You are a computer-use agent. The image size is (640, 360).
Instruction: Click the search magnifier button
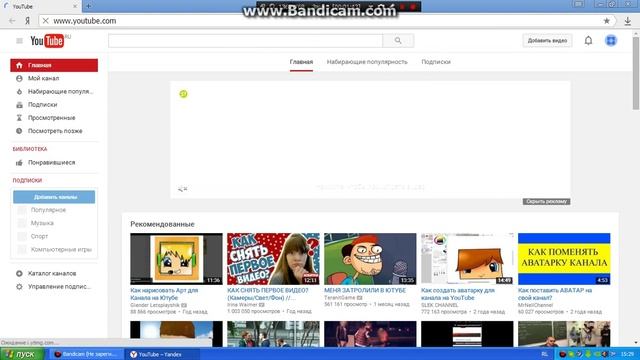click(398, 40)
